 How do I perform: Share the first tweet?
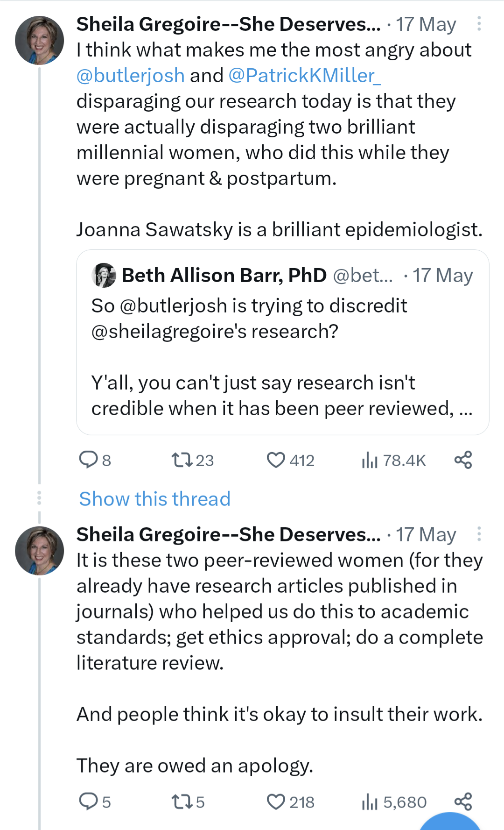tap(463, 460)
